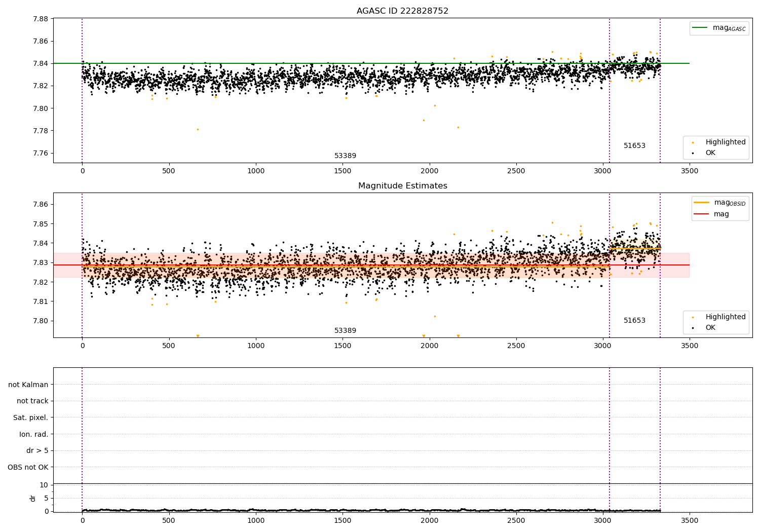Click the orange outlier point near 7.78 at x≈670
Image resolution: width=760 pixels, height=532 pixels.
[x=198, y=129]
